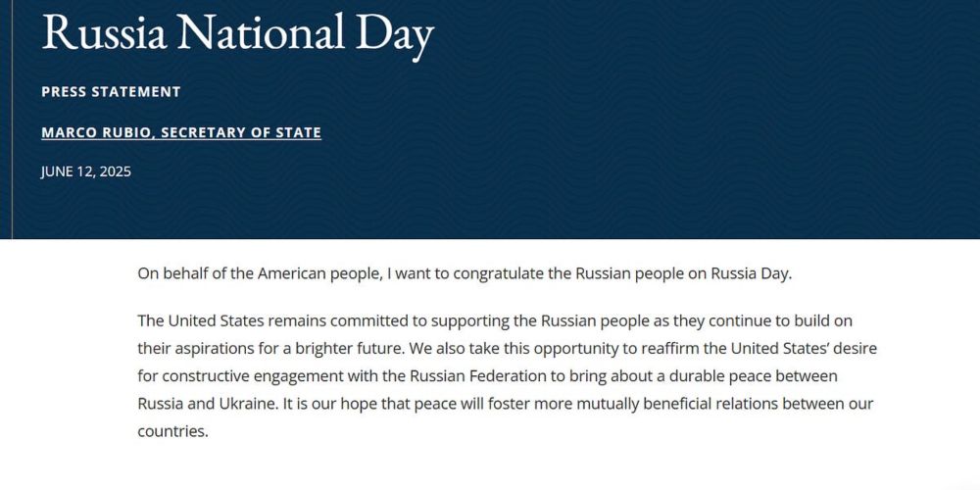Image resolution: width=980 pixels, height=490 pixels.
Task: Click the PRESS STATEMENT label
Action: click(x=112, y=92)
